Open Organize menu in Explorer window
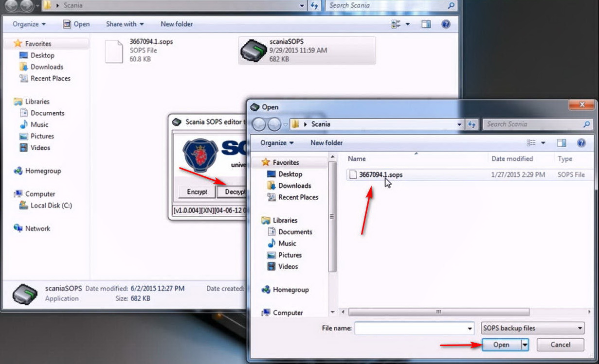Screen dimensions: 599x364 pos(29,24)
